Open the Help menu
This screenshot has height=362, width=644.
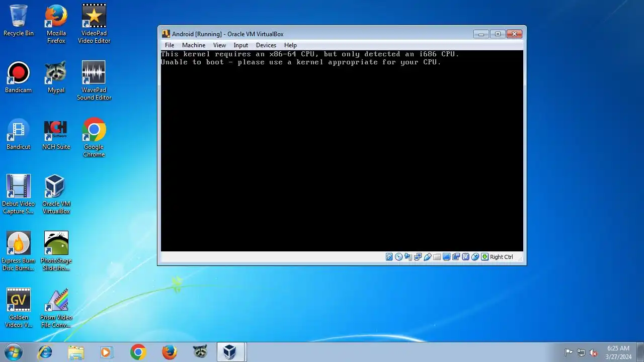[x=290, y=45]
